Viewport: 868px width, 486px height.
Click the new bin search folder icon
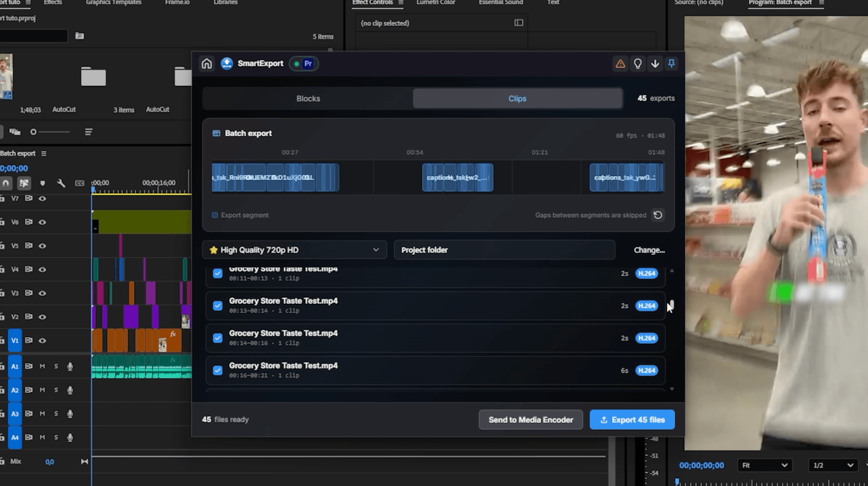tap(80, 36)
